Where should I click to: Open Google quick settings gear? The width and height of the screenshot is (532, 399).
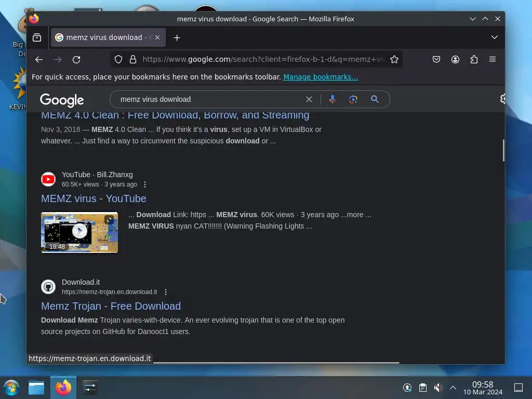pyautogui.click(x=502, y=99)
